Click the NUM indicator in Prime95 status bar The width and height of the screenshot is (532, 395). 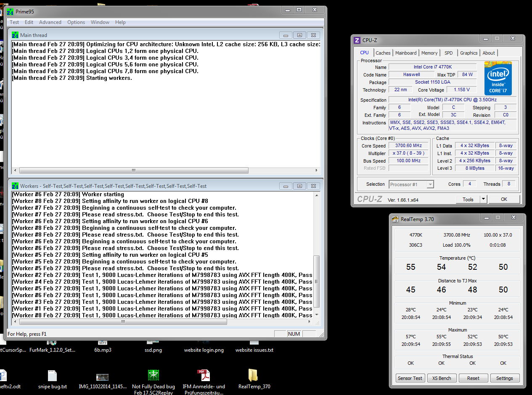pyautogui.click(x=294, y=334)
